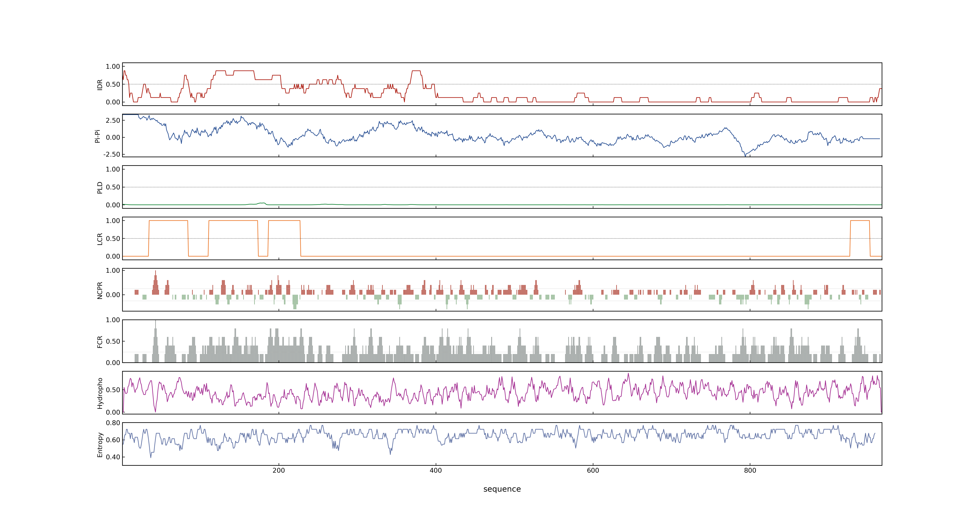980x523 pixels.
Task: Click the 0.60 tick on Entropy axis
Action: pyautogui.click(x=113, y=440)
